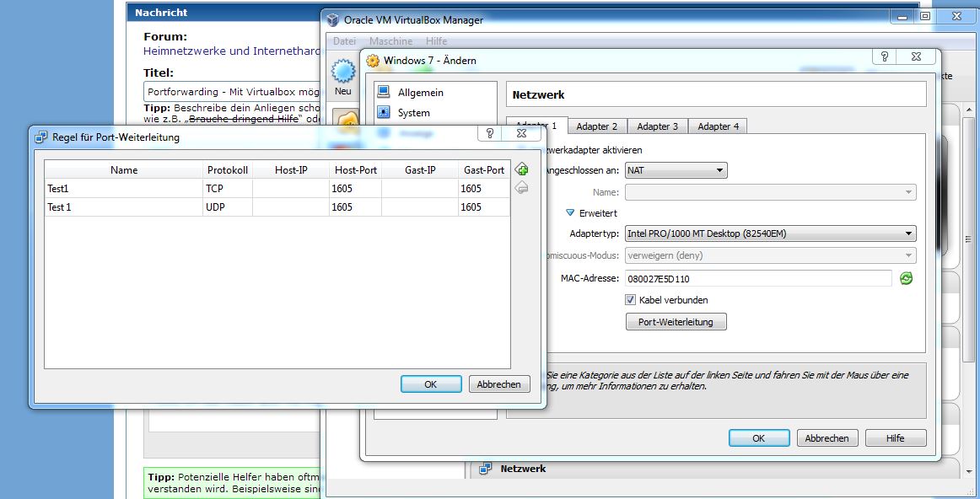Click the UDP protocol cell
This screenshot has width=980, height=499.
click(x=228, y=207)
